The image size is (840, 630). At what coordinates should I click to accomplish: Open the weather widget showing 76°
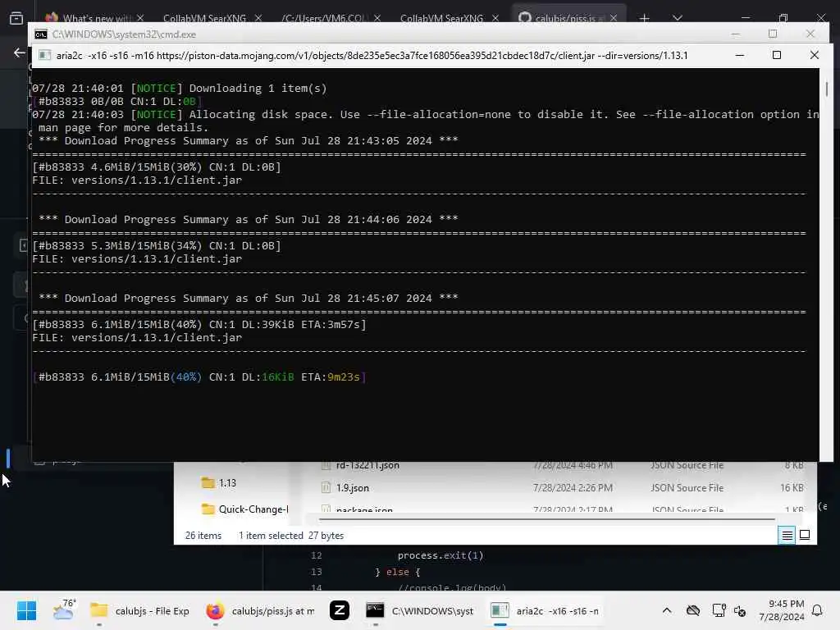click(x=64, y=610)
